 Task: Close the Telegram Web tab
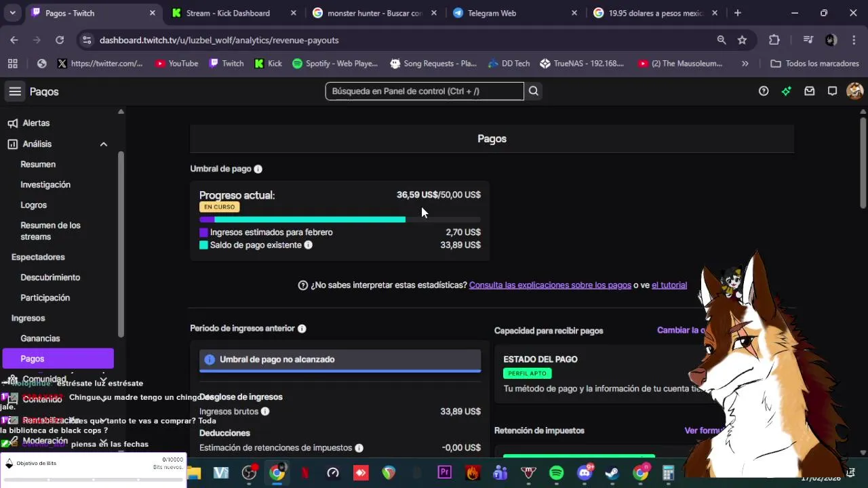click(574, 13)
